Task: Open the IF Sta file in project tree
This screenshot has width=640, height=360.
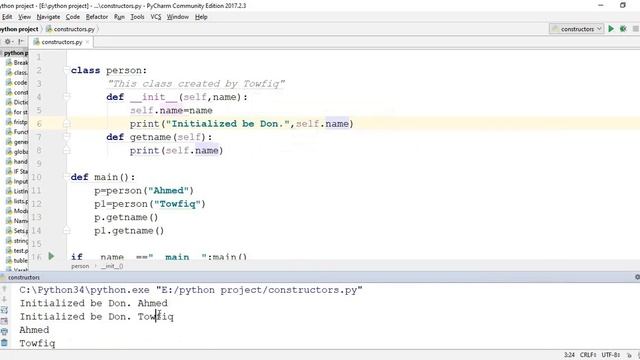Action: click(17, 171)
